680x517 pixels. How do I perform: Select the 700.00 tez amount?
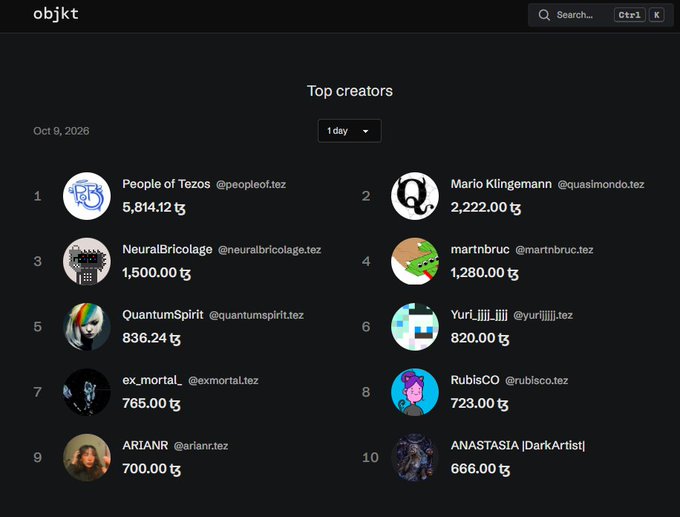pos(151,469)
